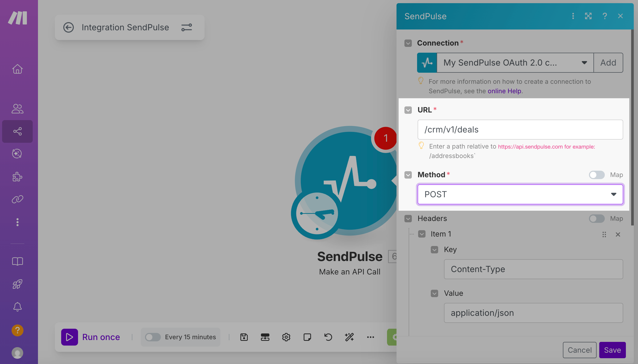Click the Save button

612,350
